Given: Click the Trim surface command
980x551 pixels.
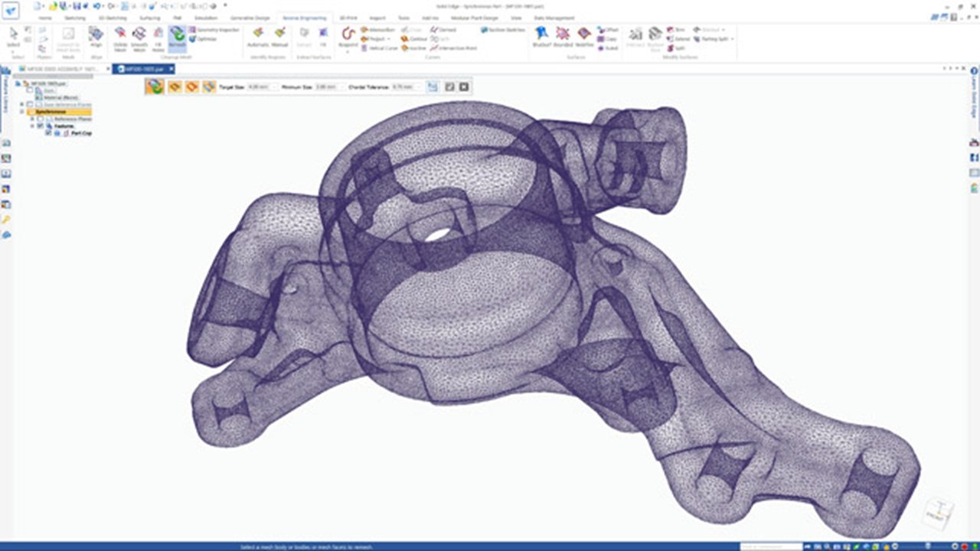Looking at the screenshot, I should click(676, 29).
